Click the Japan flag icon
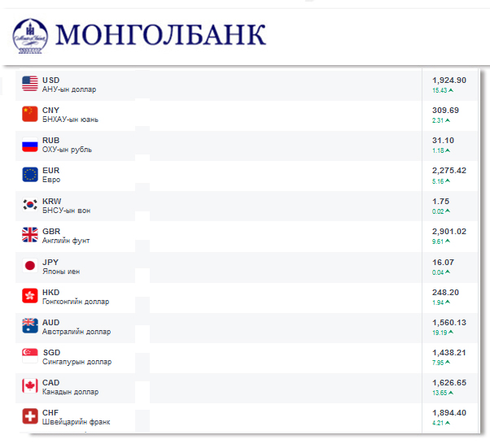 [30, 266]
